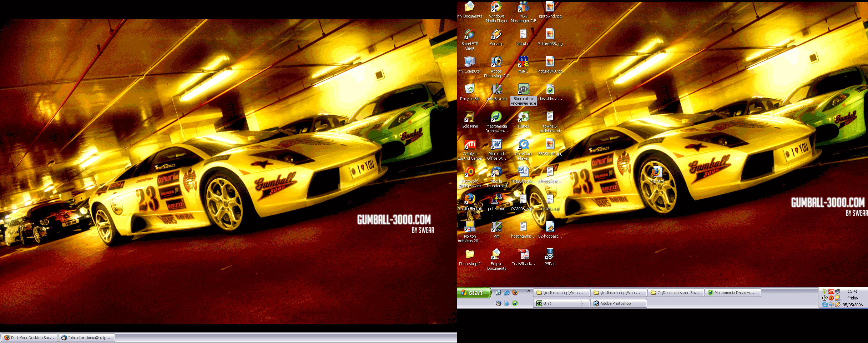The image size is (868, 343).
Task: Click the 15:41 clock in the tray
Action: [x=853, y=291]
